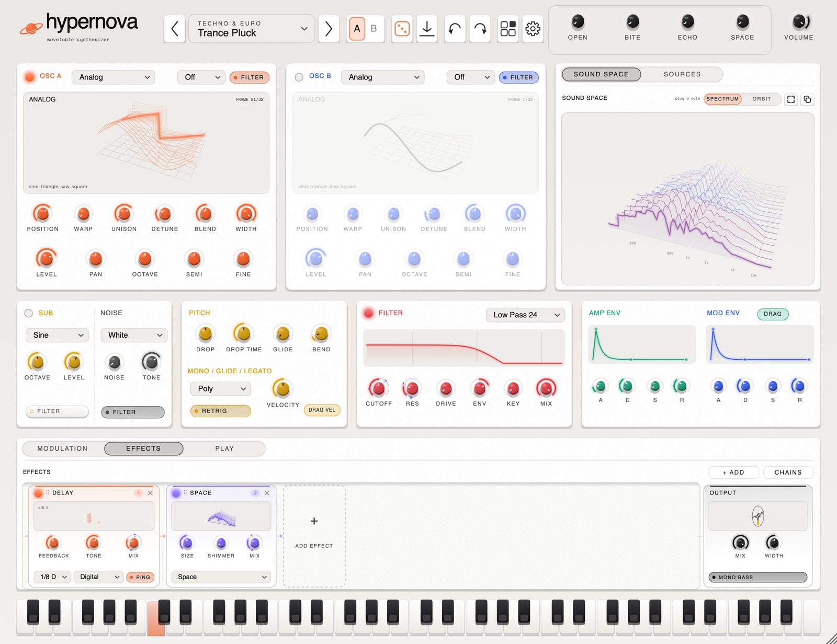Toggle the Delay effect power
The width and height of the screenshot is (837, 644).
38,493
